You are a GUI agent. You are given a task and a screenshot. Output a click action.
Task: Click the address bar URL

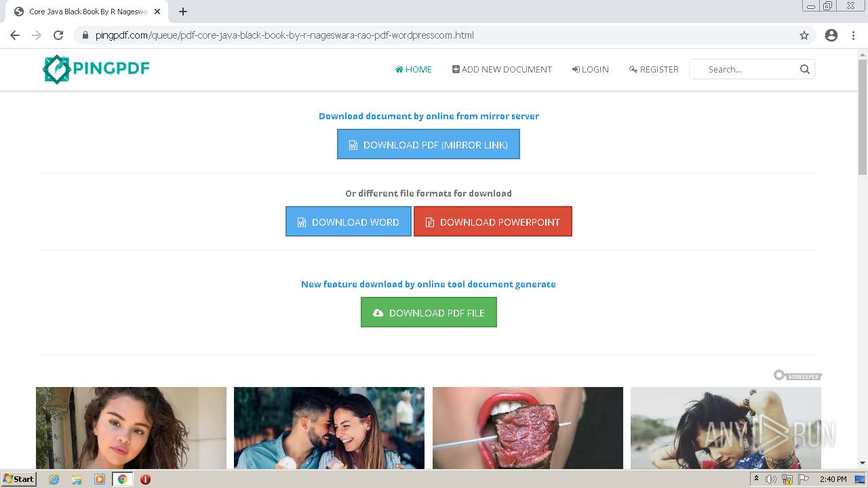[x=285, y=35]
